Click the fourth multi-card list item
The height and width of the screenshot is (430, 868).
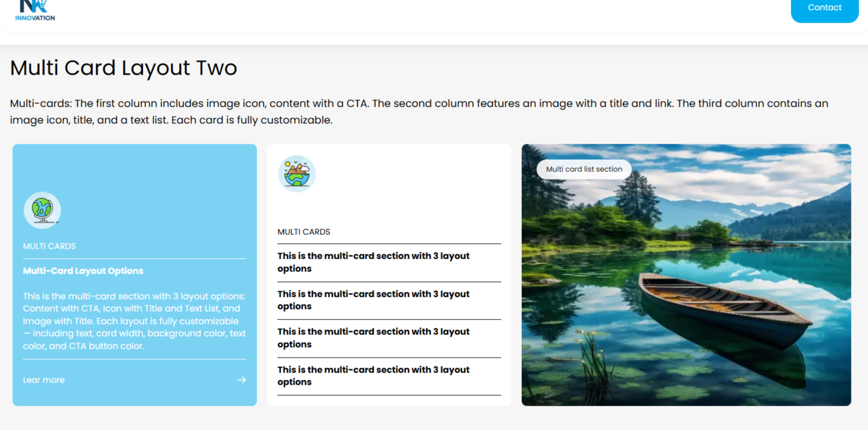[373, 376]
